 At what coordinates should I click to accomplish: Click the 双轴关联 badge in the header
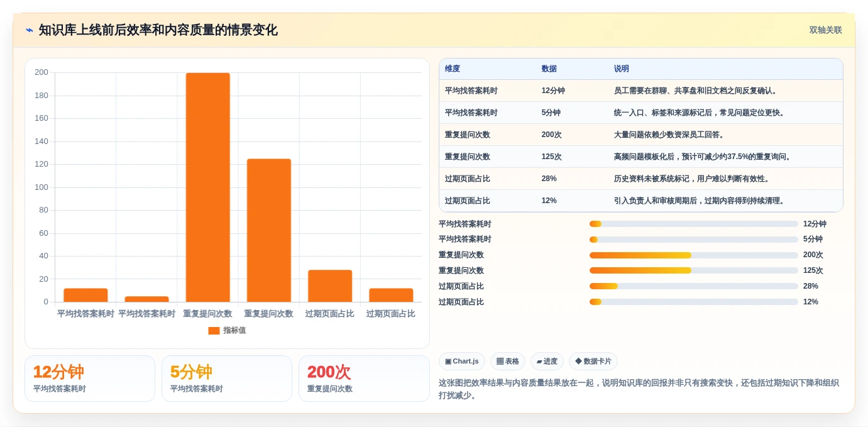click(x=825, y=30)
